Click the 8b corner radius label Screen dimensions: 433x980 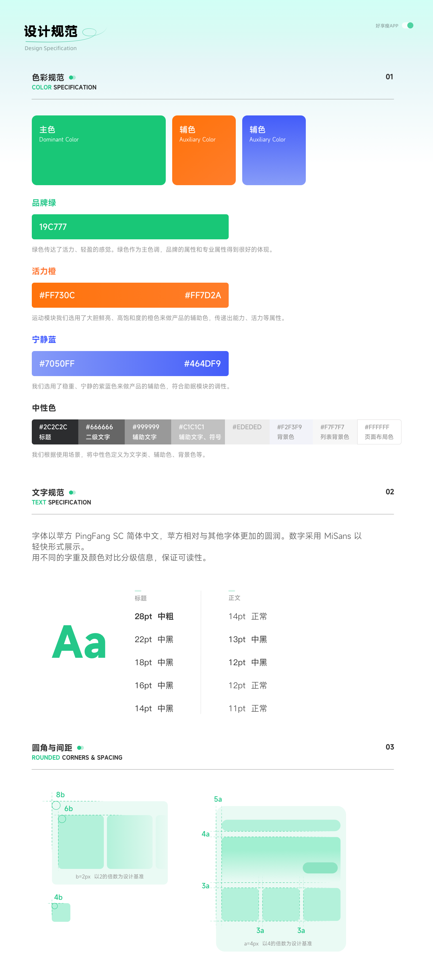click(x=61, y=795)
